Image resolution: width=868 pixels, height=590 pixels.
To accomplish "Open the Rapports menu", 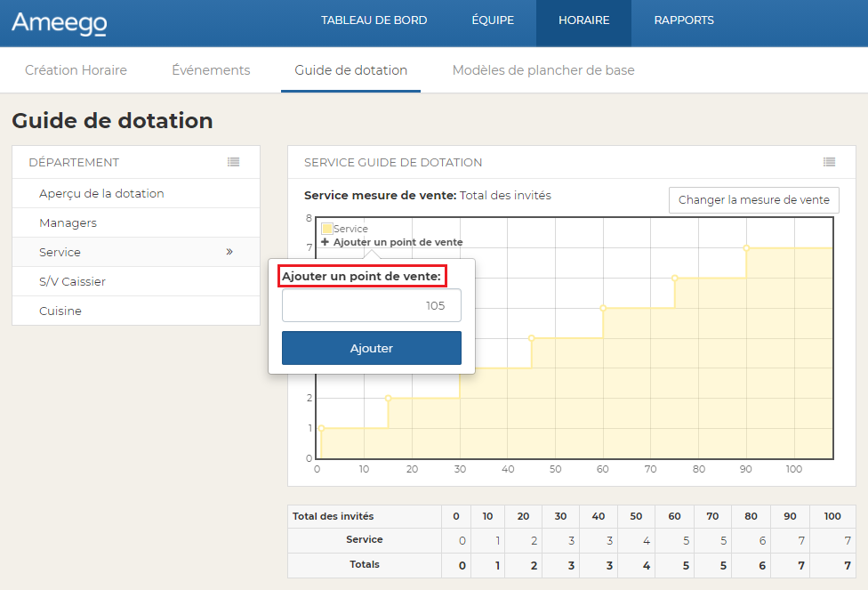I will (x=683, y=20).
